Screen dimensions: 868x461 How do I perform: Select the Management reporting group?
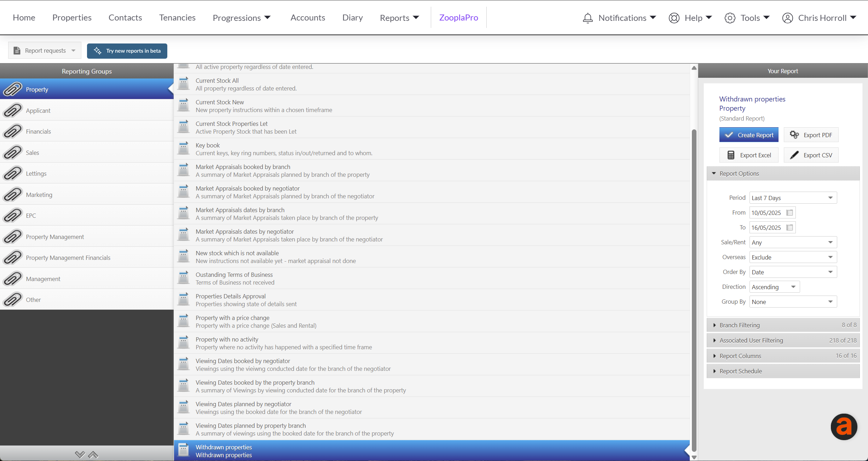coord(87,279)
